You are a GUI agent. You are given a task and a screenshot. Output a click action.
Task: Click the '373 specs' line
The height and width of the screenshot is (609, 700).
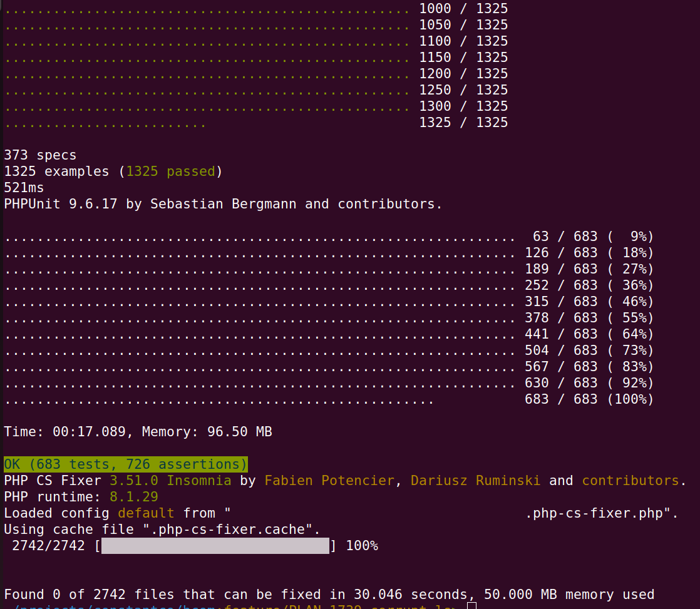[40, 155]
